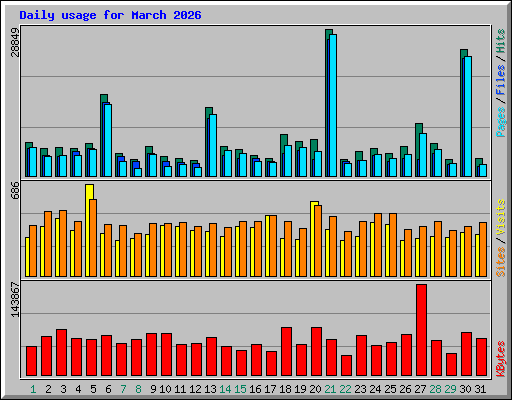
Task: Click day label 10 on the axis
Action: click(x=165, y=389)
